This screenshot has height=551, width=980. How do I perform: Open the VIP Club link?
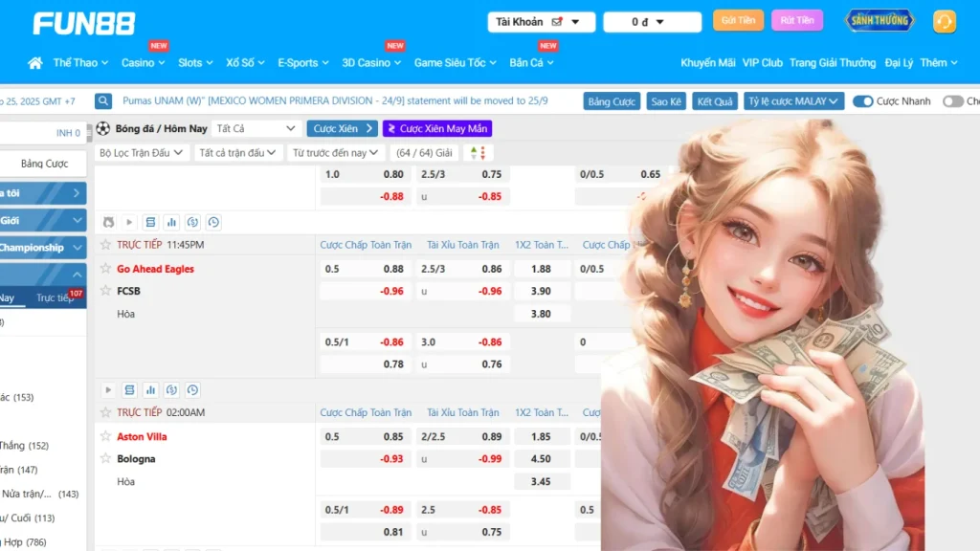(763, 63)
